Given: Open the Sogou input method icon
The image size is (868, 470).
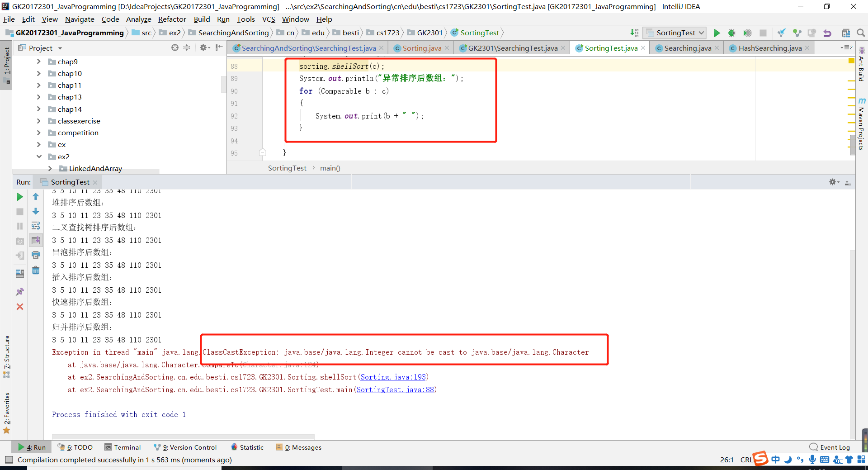Looking at the screenshot, I should tap(761, 458).
